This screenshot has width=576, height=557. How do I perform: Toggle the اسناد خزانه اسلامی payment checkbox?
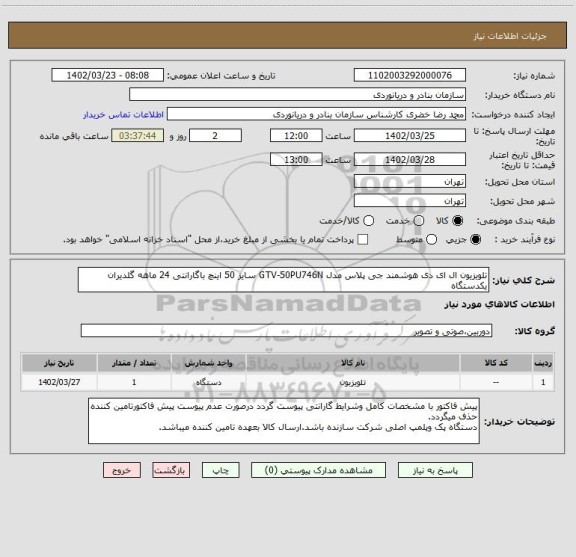point(363,240)
